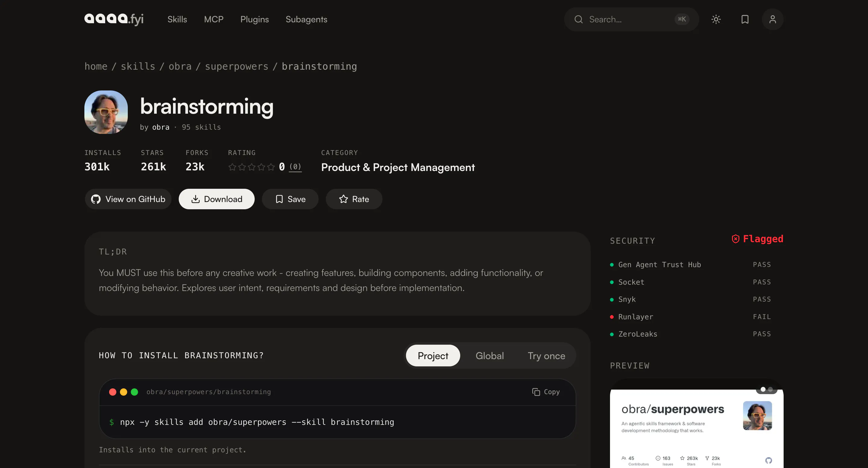868x468 pixels.
Task: Open the aaaa.fyi home logo
Action: tap(114, 19)
